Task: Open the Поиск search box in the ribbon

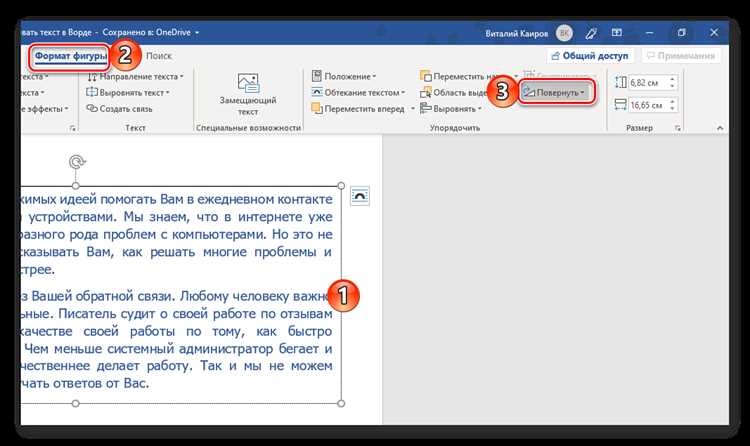Action: (159, 56)
